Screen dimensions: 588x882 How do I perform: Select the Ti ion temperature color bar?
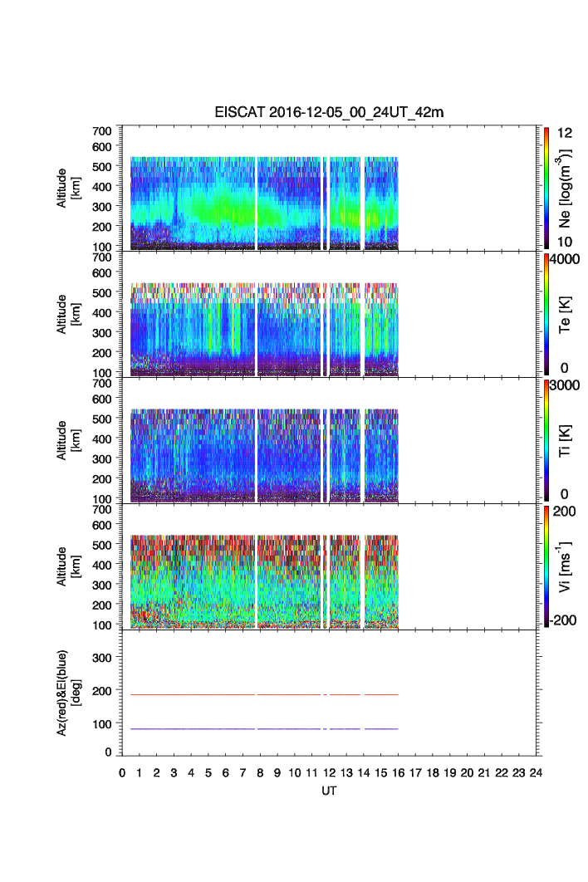[x=546, y=440]
